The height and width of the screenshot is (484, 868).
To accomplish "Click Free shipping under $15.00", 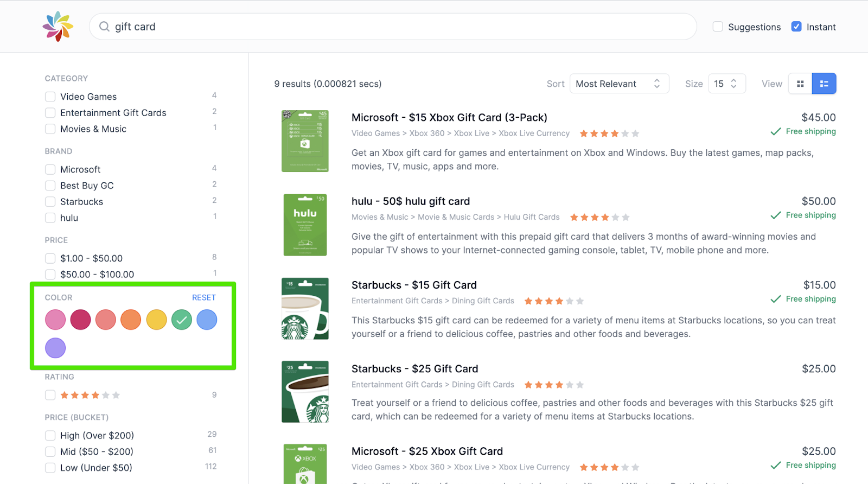I will [803, 299].
